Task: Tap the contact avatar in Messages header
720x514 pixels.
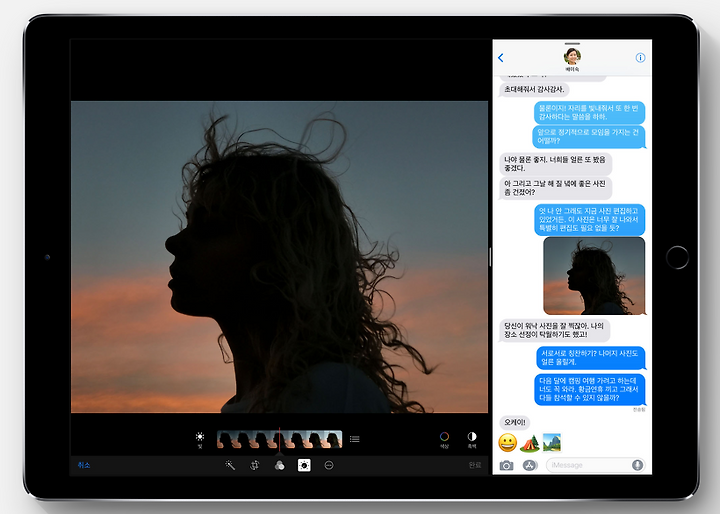Action: pos(572,56)
